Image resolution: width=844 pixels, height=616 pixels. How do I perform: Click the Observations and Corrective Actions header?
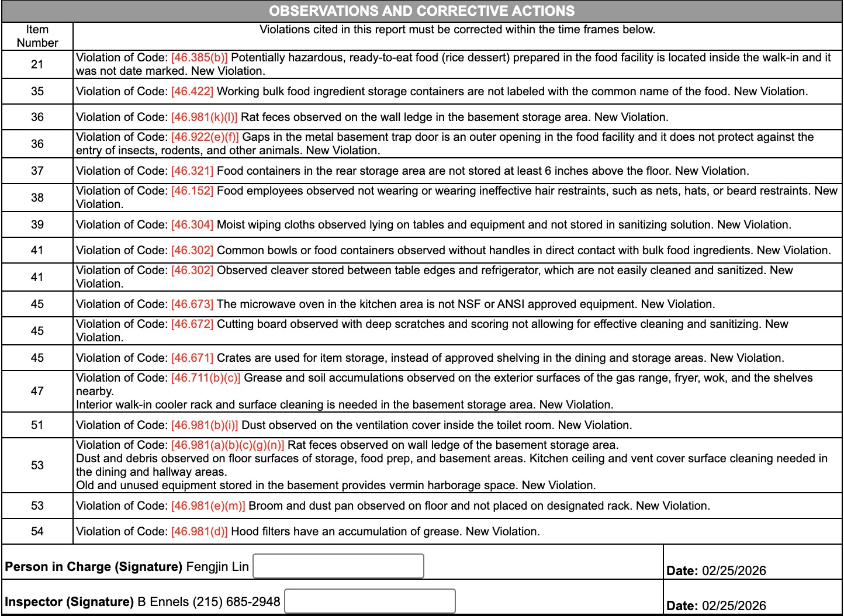tap(421, 11)
